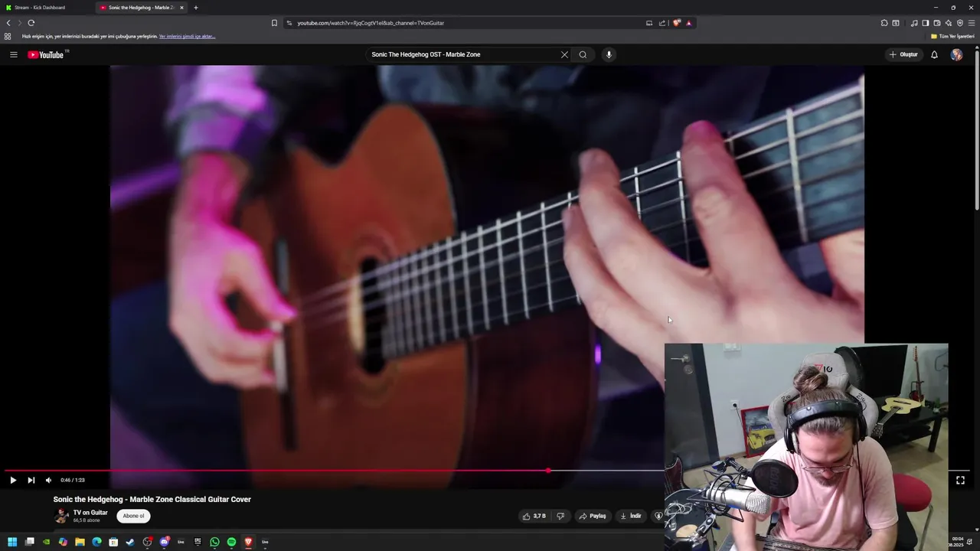This screenshot has width=980, height=551.
Task: Open the YouTube account avatar menu
Action: (x=956, y=54)
